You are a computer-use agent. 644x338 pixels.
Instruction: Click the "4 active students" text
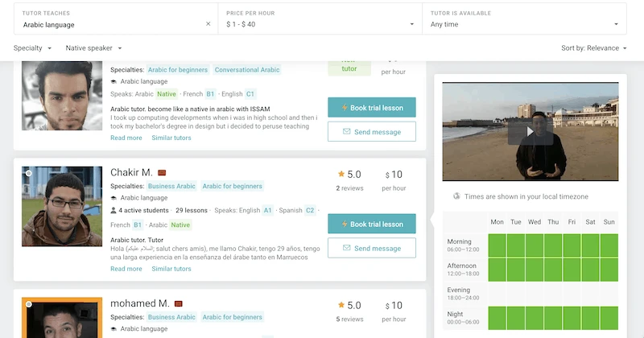click(144, 210)
